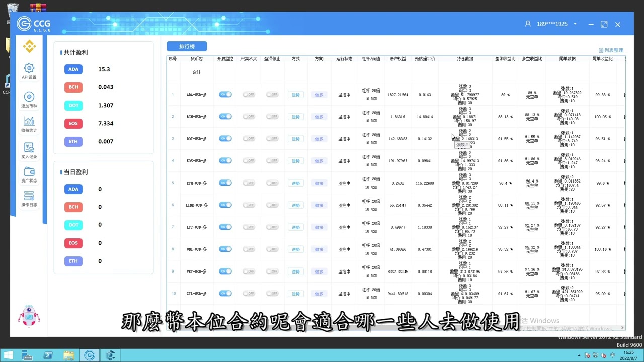Open the user account dropdown 189****1925
Screen dimensions: 644x362
(551, 24)
